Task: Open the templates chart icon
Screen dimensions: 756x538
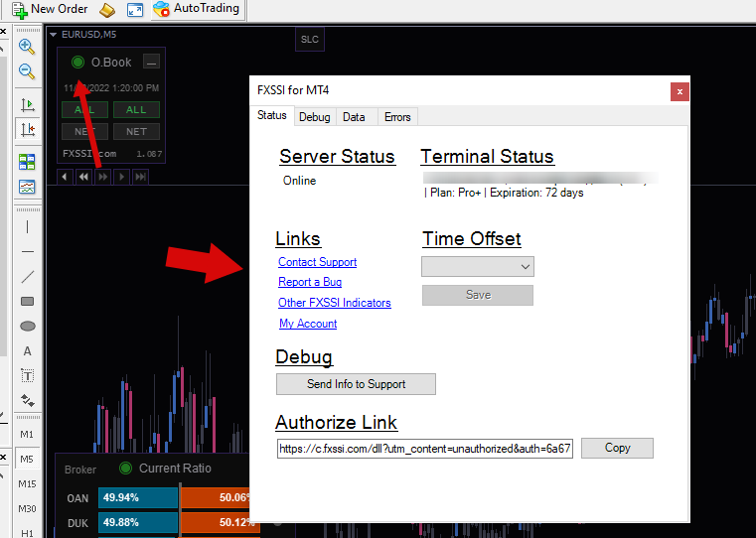Action: tap(27, 187)
